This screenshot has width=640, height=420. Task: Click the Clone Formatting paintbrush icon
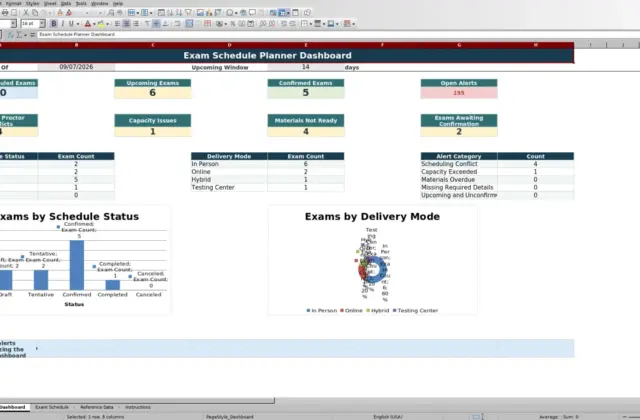[x=60, y=13]
